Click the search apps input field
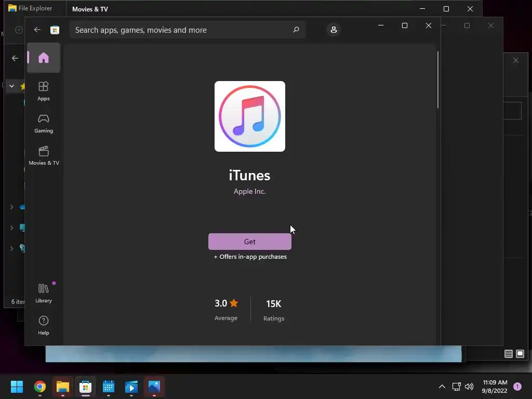 tap(187, 30)
